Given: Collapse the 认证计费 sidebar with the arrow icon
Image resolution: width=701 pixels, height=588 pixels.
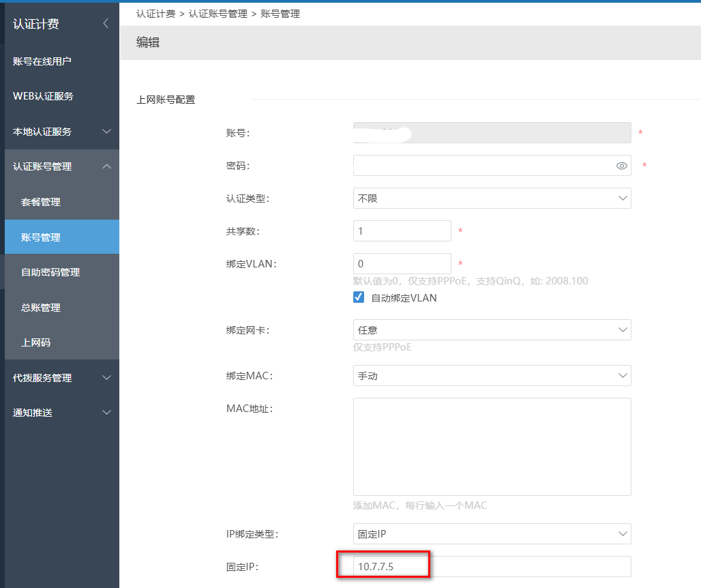Looking at the screenshot, I should pos(106,24).
